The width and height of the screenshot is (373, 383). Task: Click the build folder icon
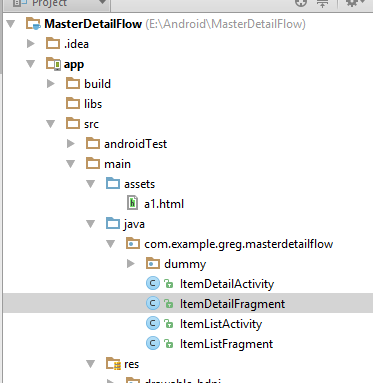[x=73, y=84]
